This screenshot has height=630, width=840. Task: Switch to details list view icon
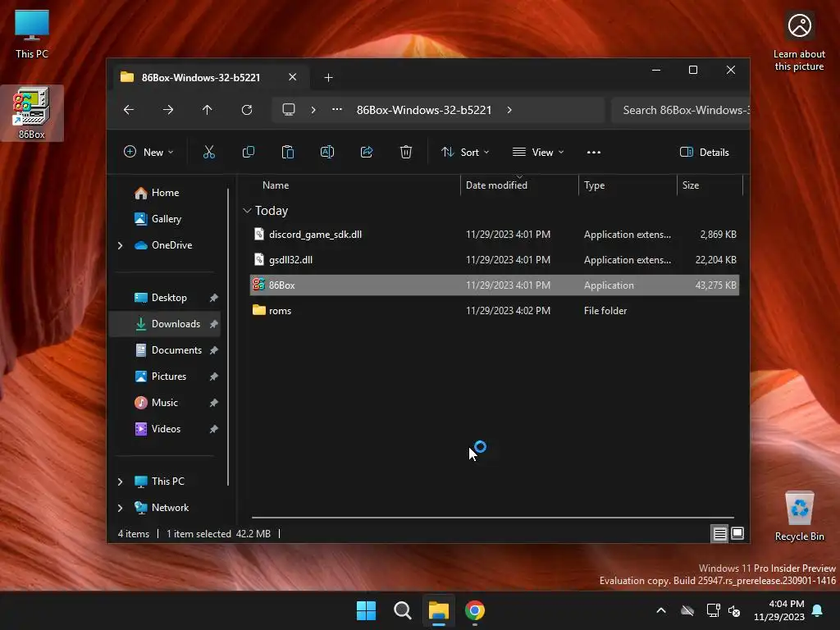coord(719,533)
